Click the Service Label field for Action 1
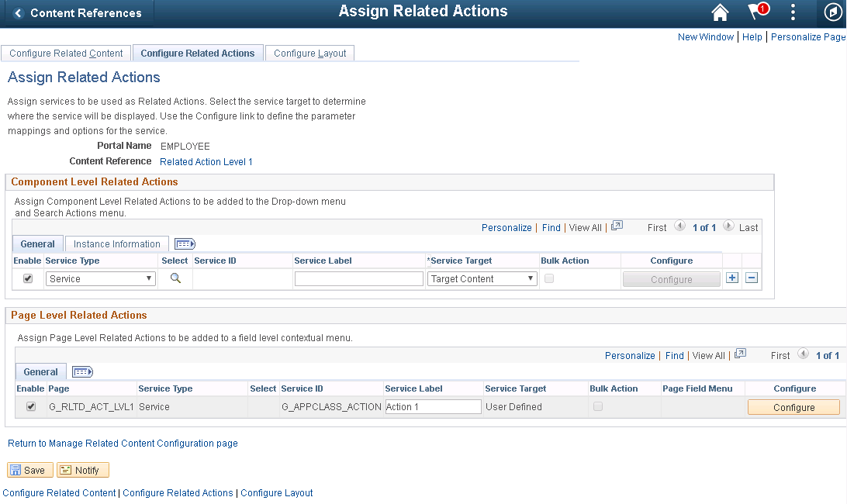Image resolution: width=847 pixels, height=504 pixels. (433, 407)
